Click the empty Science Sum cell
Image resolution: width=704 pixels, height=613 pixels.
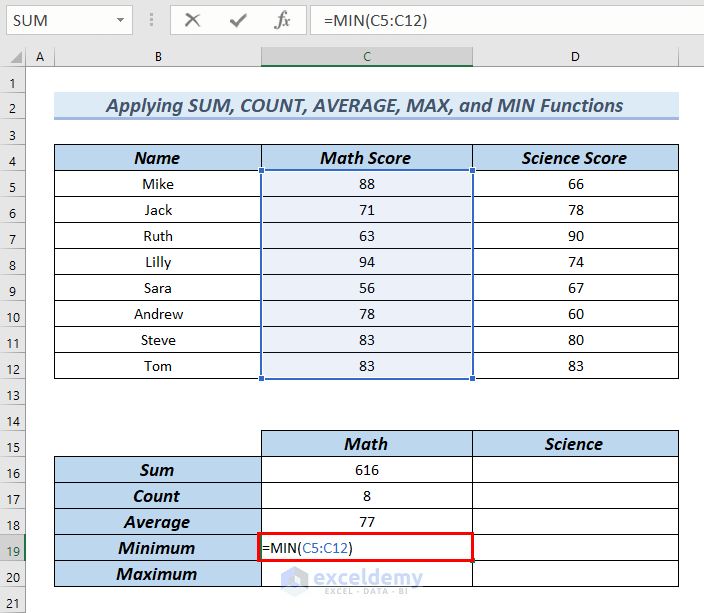pyautogui.click(x=575, y=470)
